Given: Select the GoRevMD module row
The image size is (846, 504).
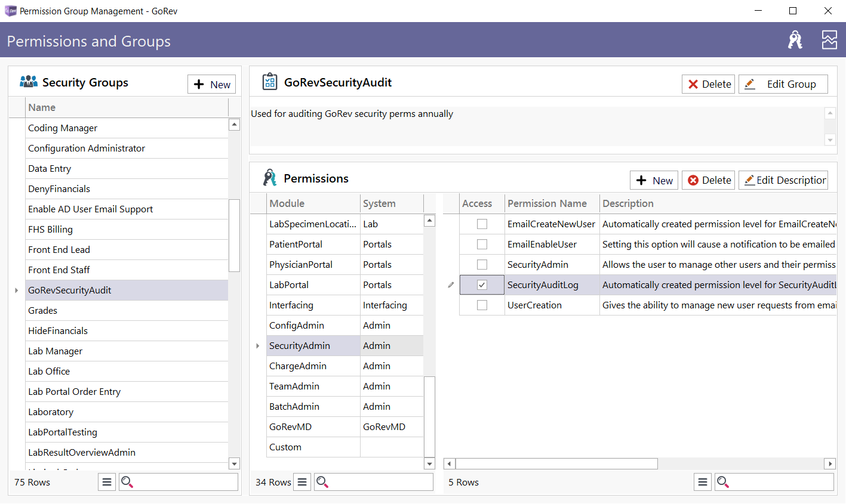Looking at the screenshot, I should pos(345,427).
